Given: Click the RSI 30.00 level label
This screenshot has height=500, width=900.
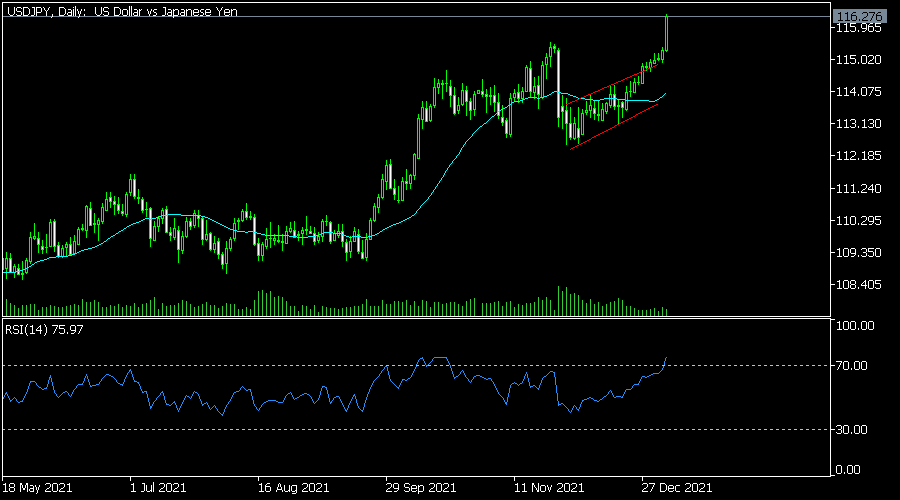Looking at the screenshot, I should [852, 429].
